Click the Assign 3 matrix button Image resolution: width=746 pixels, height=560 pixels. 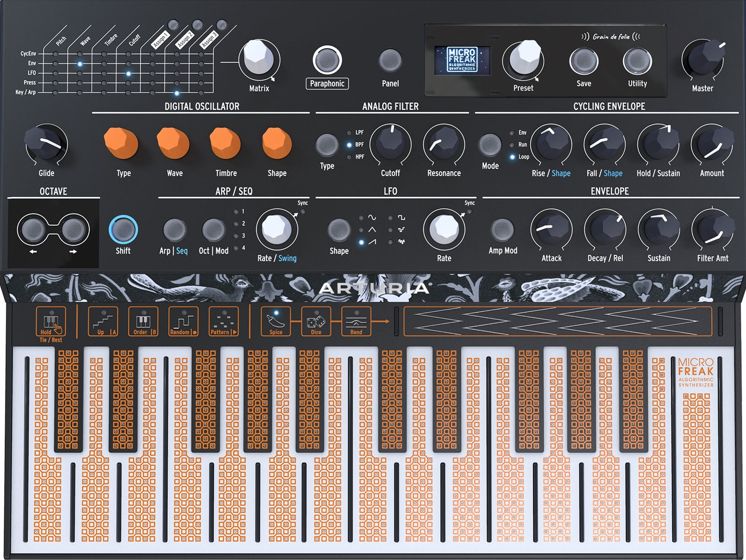tap(221, 24)
